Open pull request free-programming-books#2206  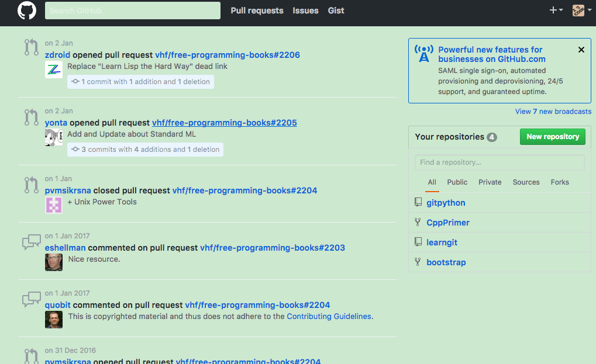click(x=228, y=55)
